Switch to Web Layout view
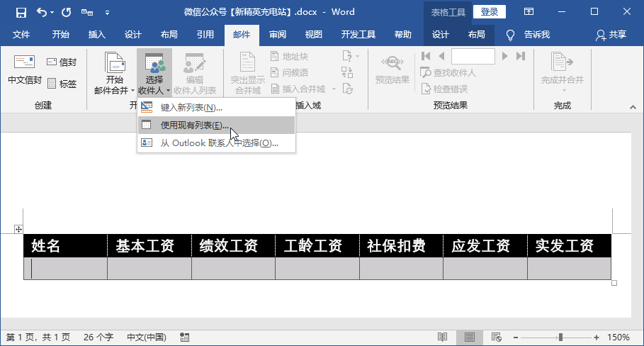 coord(496,337)
